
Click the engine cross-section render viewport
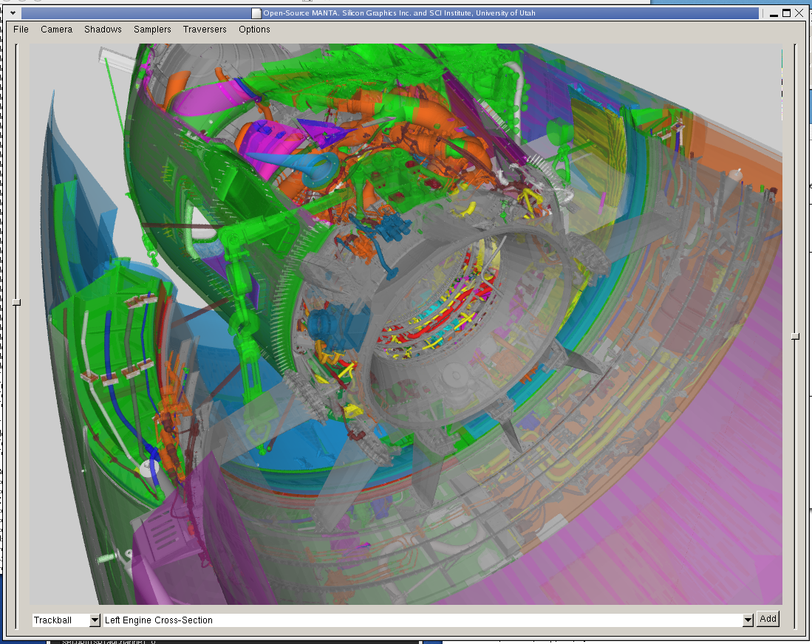[406, 324]
